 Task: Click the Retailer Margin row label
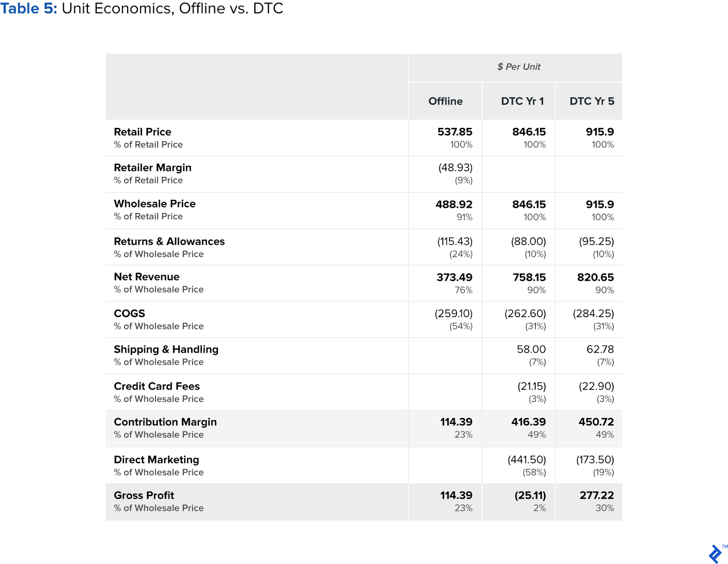[x=153, y=168]
